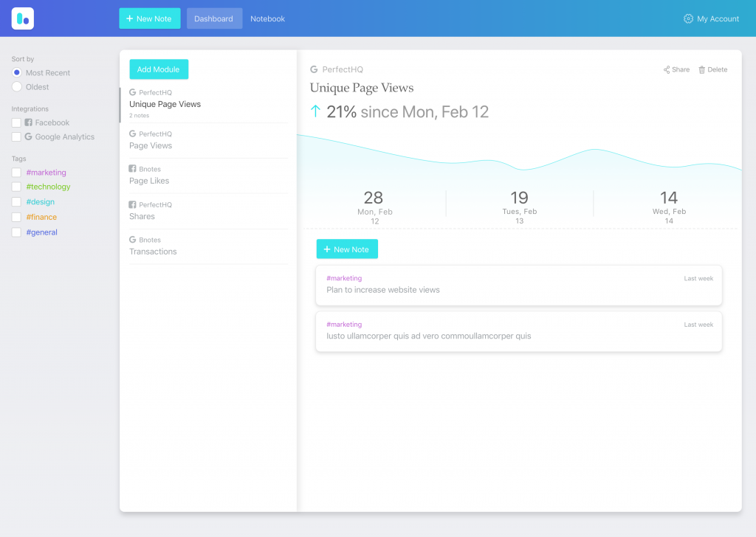Click the Google icon beside Google Analytics
The width and height of the screenshot is (756, 537).
click(x=29, y=137)
